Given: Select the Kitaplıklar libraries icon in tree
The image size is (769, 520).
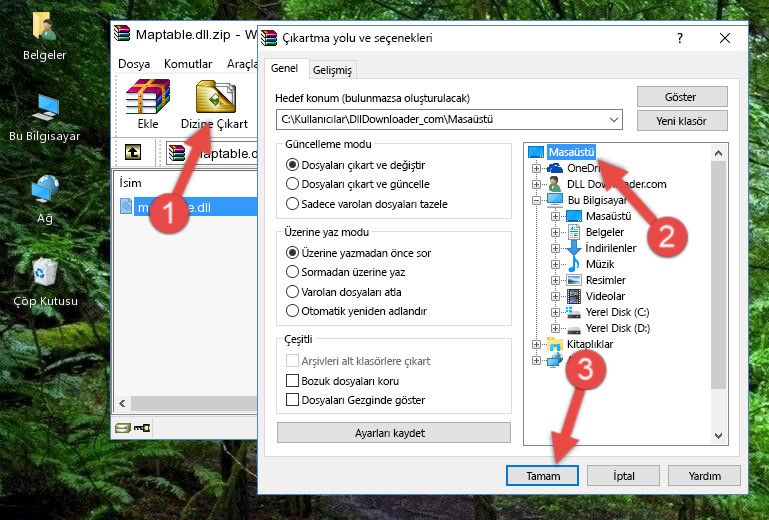Looking at the screenshot, I should click(555, 344).
